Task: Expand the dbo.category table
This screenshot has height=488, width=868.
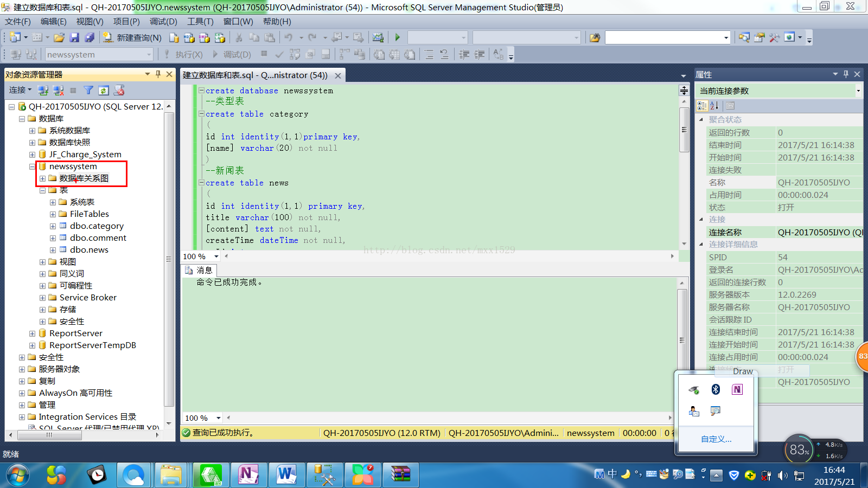Action: click(53, 226)
